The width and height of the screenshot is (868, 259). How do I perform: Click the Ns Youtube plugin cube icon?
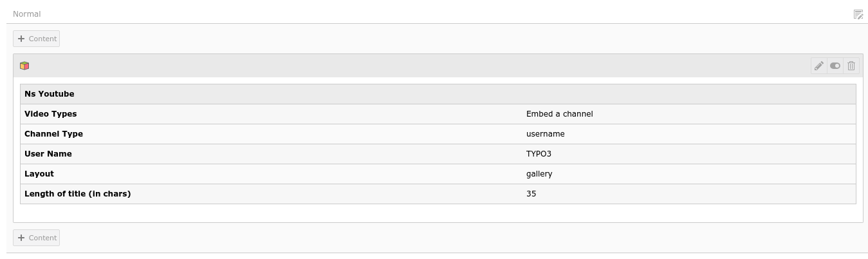point(24,66)
